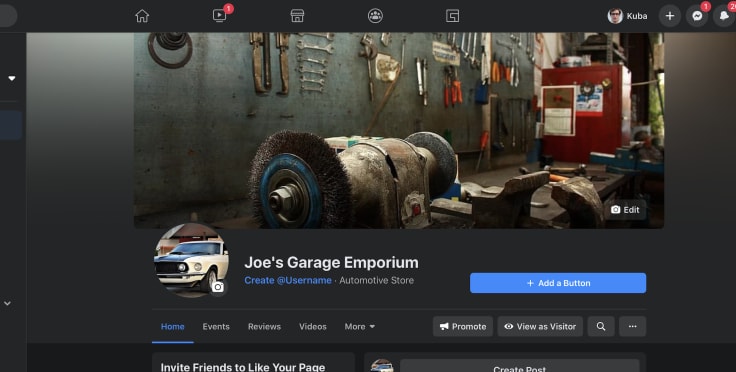This screenshot has width=736, height=372.
Task: Click the Automotive Store category text
Action: point(376,280)
